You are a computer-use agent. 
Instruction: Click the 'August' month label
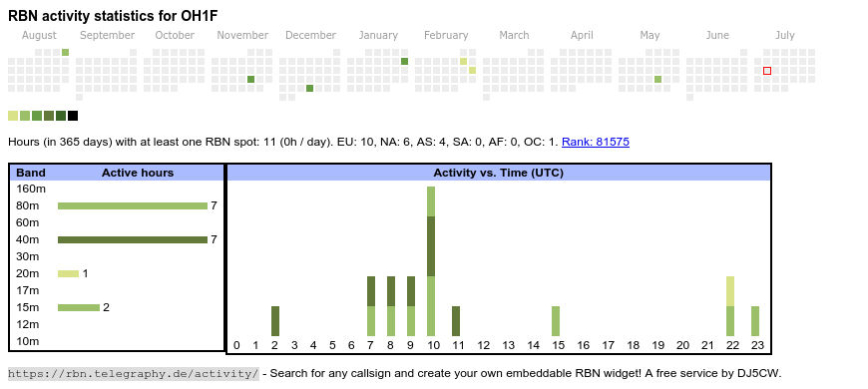[39, 36]
